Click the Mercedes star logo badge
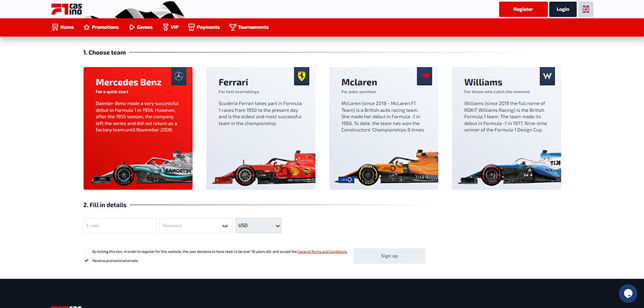 [x=178, y=76]
